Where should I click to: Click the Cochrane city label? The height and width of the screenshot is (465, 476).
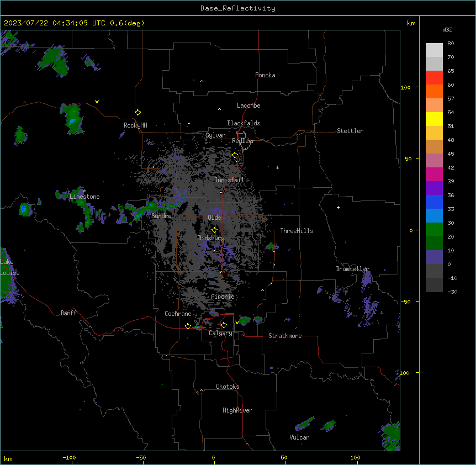(178, 314)
